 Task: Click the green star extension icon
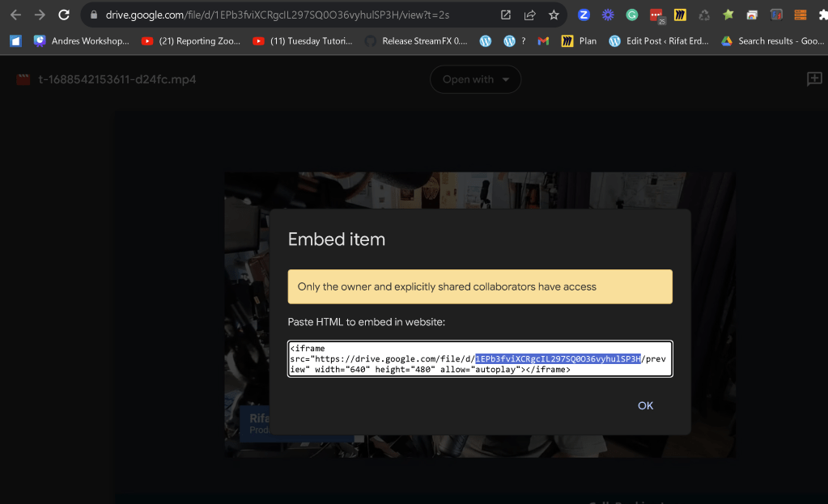point(728,15)
